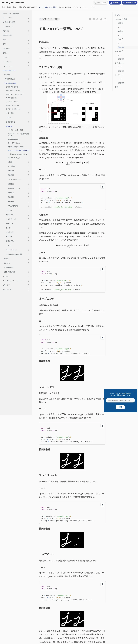Click the black hat result example image
The height and width of the screenshot is (644, 138).
coord(72,540)
